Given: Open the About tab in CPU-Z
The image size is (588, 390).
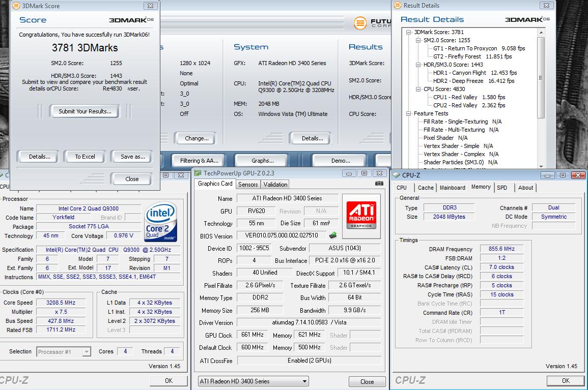Looking at the screenshot, I should tap(525, 188).
